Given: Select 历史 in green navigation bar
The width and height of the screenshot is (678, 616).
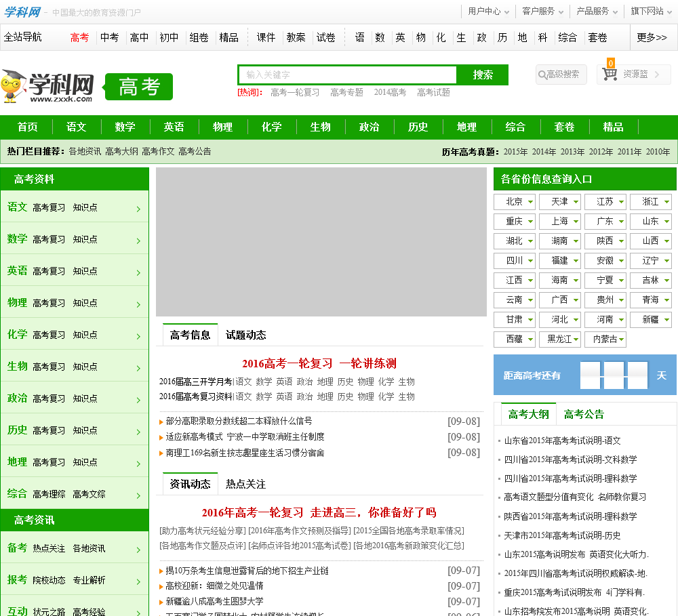Looking at the screenshot, I should 418,127.
